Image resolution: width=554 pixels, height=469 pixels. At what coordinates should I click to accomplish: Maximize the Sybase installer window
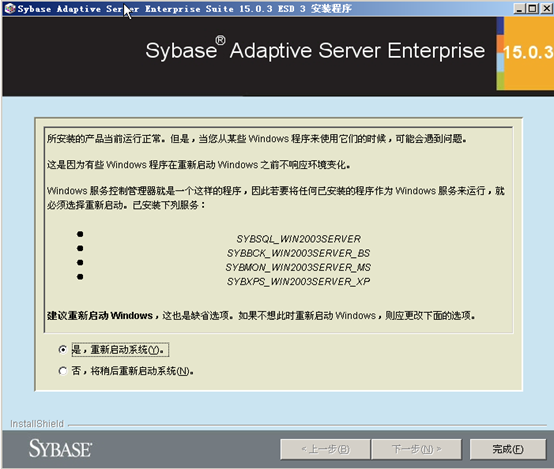(532, 8)
